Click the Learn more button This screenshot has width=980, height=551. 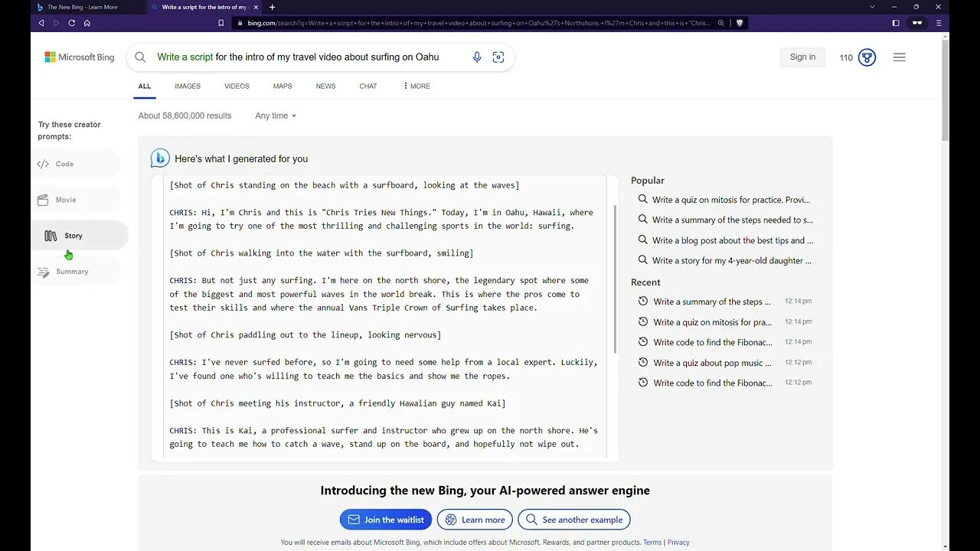475,520
